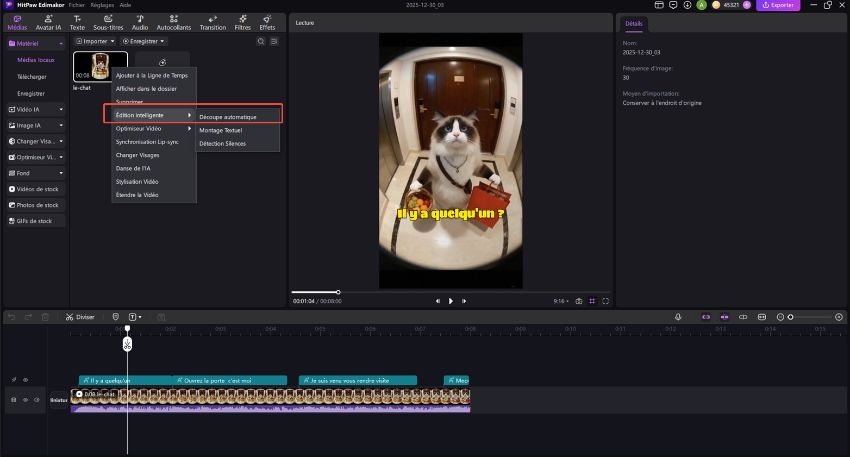This screenshot has height=457, width=850.
Task: Switch to the Détails tab
Action: 633,23
